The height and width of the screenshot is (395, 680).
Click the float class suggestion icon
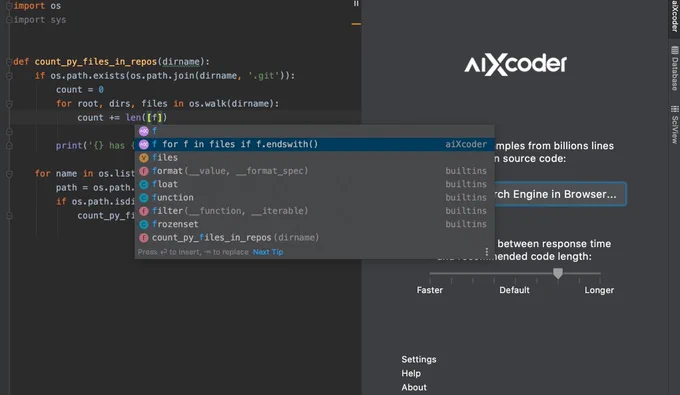[x=144, y=184]
